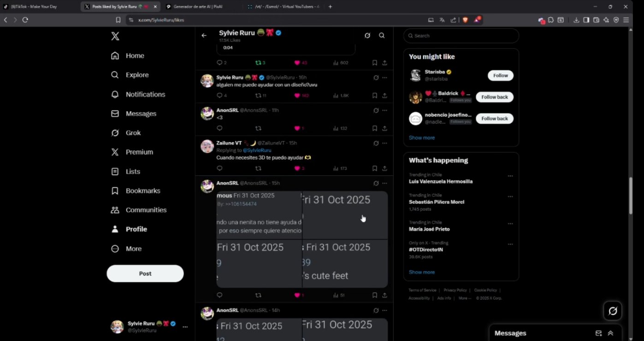Open options dots for #OTDirecto1N trend
Viewport: 644px width, 341px height.
tap(510, 244)
